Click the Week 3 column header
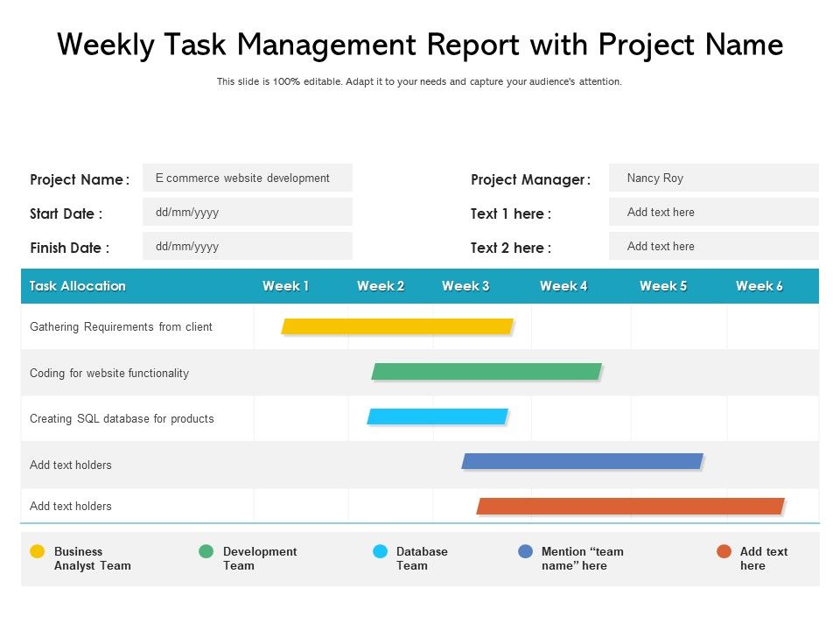 (x=465, y=286)
